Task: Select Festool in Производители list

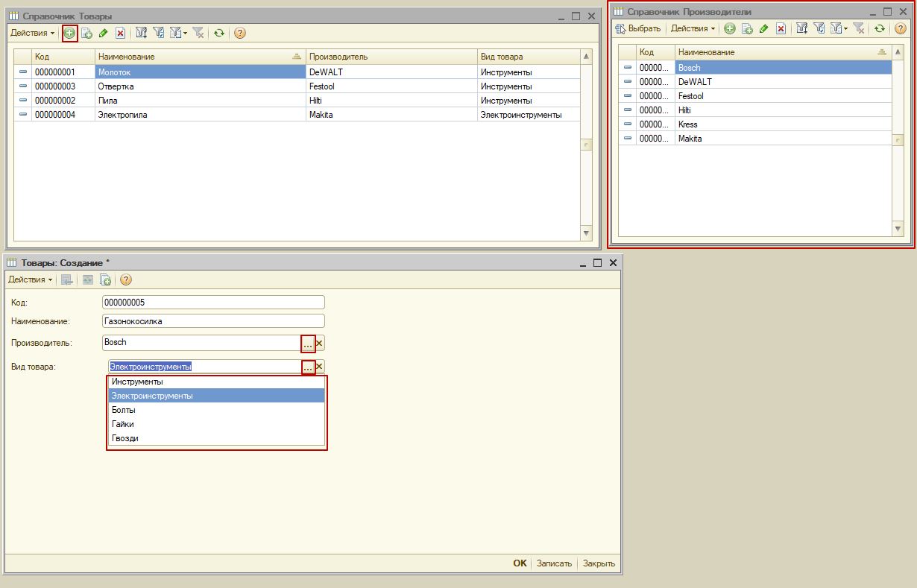Action: point(755,96)
